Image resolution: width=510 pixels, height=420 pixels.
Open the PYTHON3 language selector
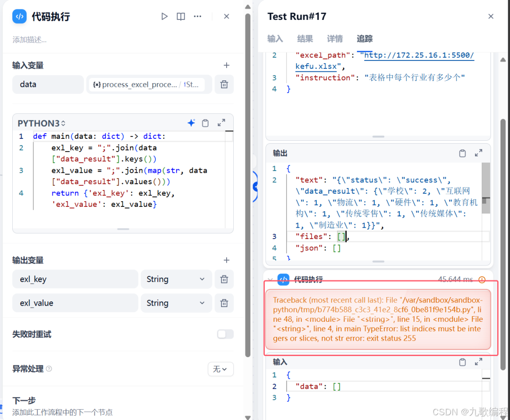coord(41,123)
